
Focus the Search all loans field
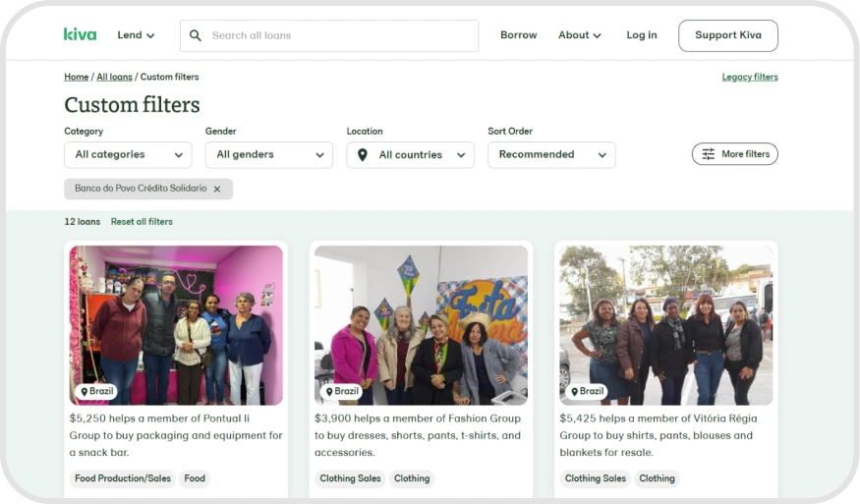point(329,35)
